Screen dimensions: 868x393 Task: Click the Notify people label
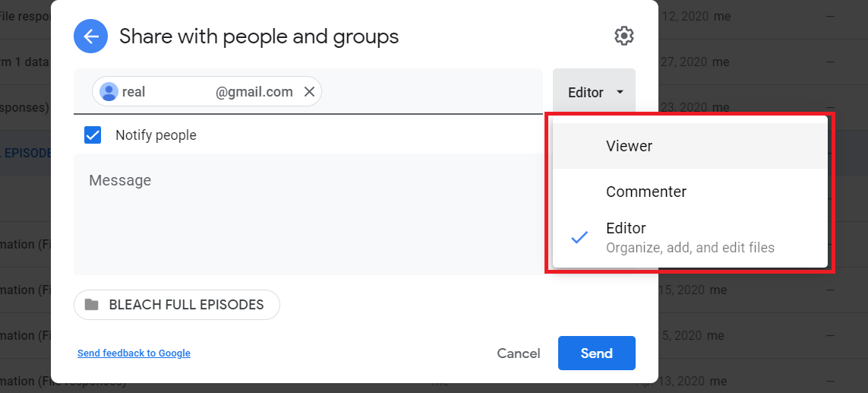[156, 135]
